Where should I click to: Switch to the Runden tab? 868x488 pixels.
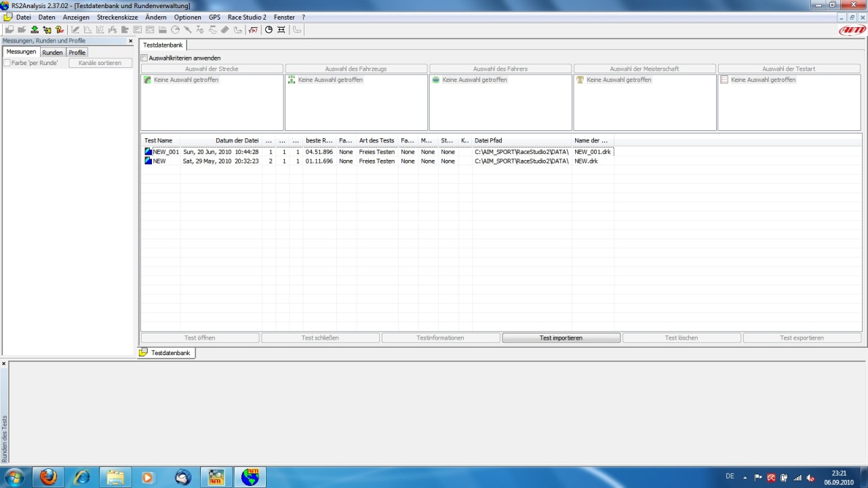52,53
